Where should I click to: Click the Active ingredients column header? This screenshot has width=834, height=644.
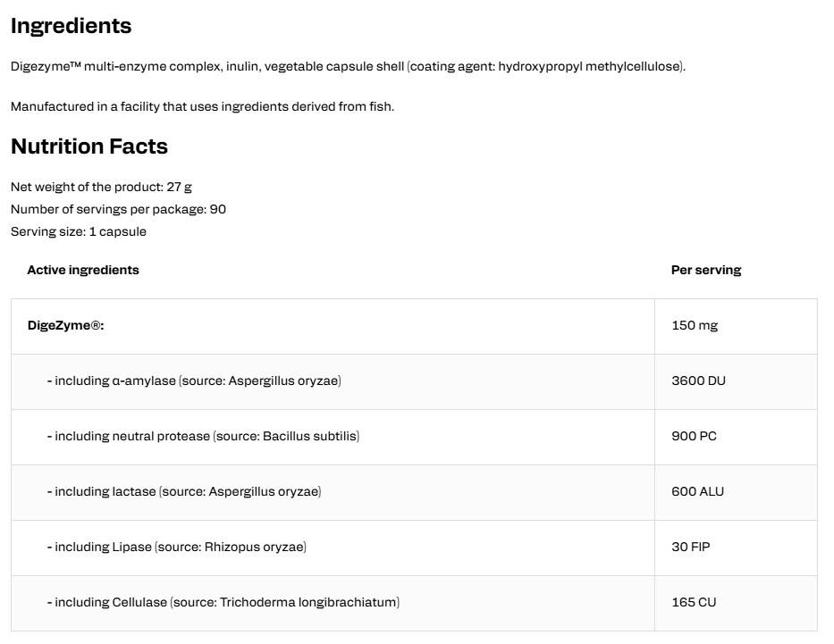83,270
